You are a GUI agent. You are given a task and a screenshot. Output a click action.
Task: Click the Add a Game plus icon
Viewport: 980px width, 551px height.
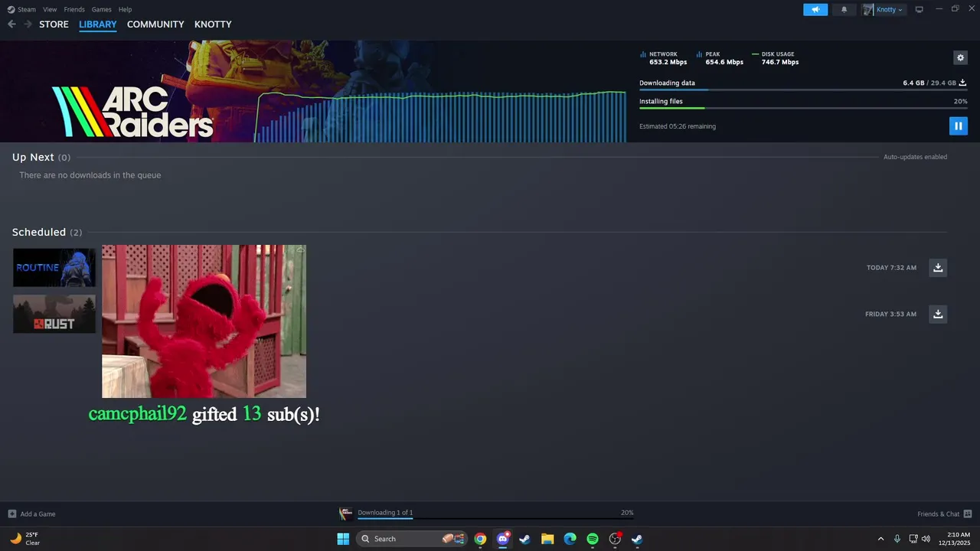point(11,514)
